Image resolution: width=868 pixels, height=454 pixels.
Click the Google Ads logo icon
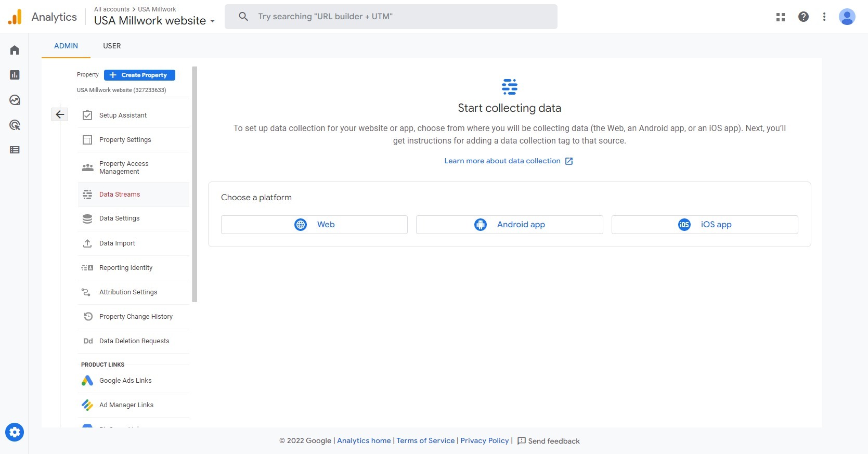tap(87, 381)
